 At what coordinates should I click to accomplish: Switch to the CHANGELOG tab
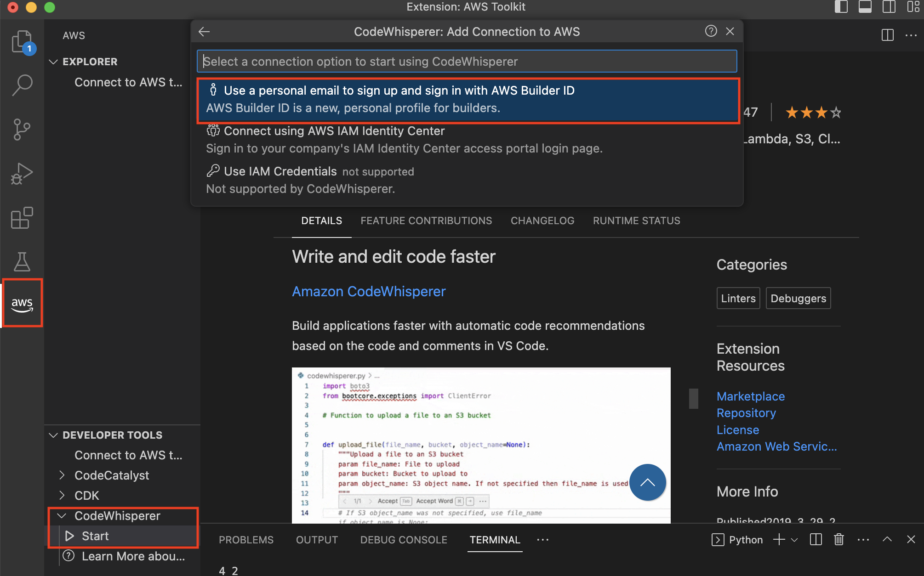[542, 221]
